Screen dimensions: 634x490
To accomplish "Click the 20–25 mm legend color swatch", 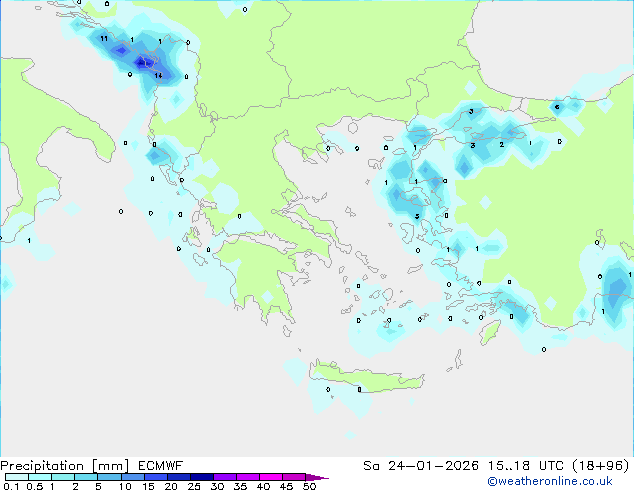I will (179, 477).
